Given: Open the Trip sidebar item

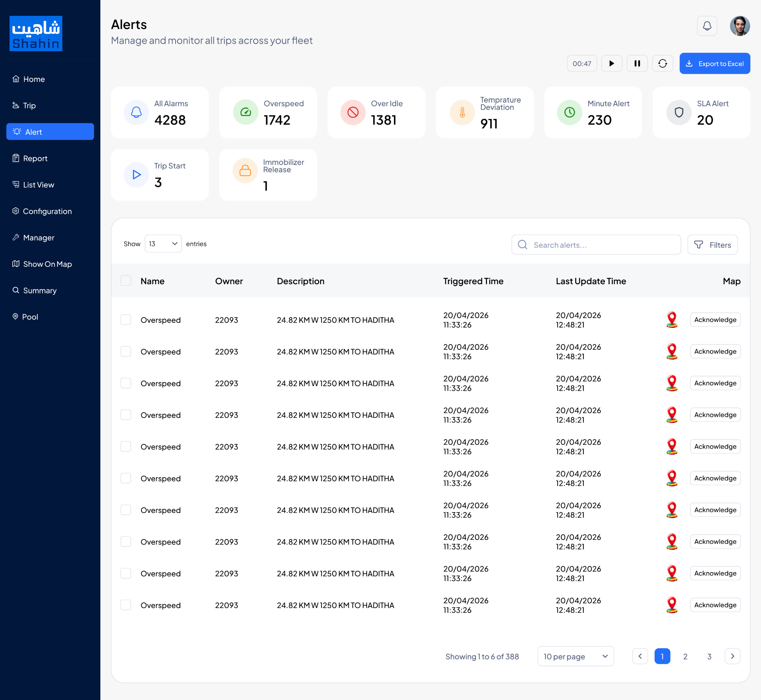Looking at the screenshot, I should [x=50, y=105].
